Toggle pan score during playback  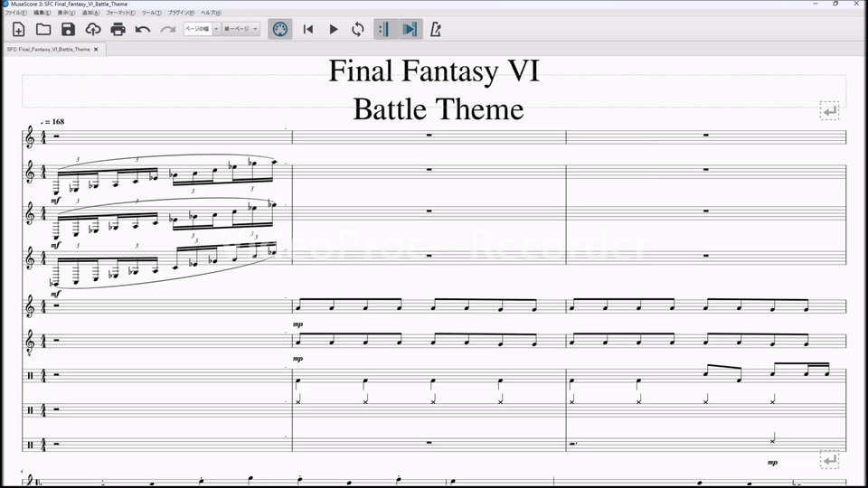click(410, 29)
